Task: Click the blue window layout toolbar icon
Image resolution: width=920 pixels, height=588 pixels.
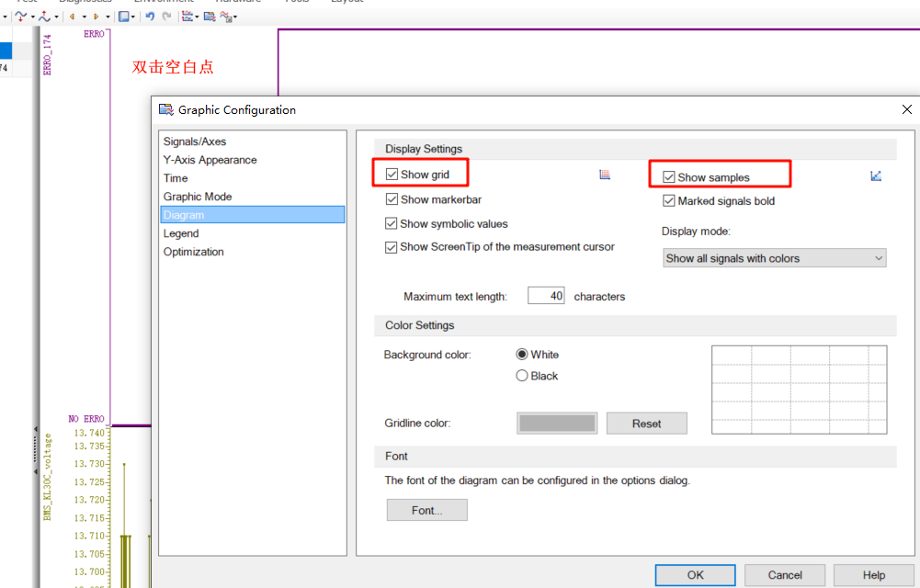Action: click(124, 17)
